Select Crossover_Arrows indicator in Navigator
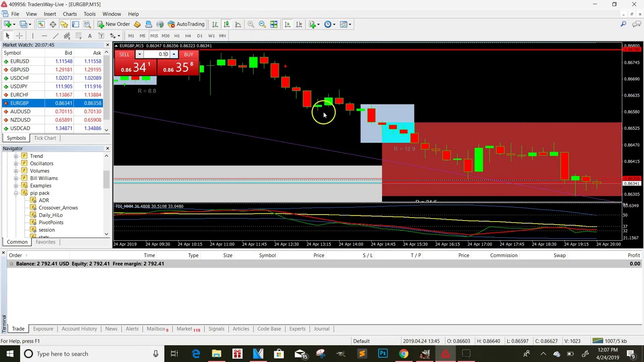644x362 pixels. click(58, 208)
